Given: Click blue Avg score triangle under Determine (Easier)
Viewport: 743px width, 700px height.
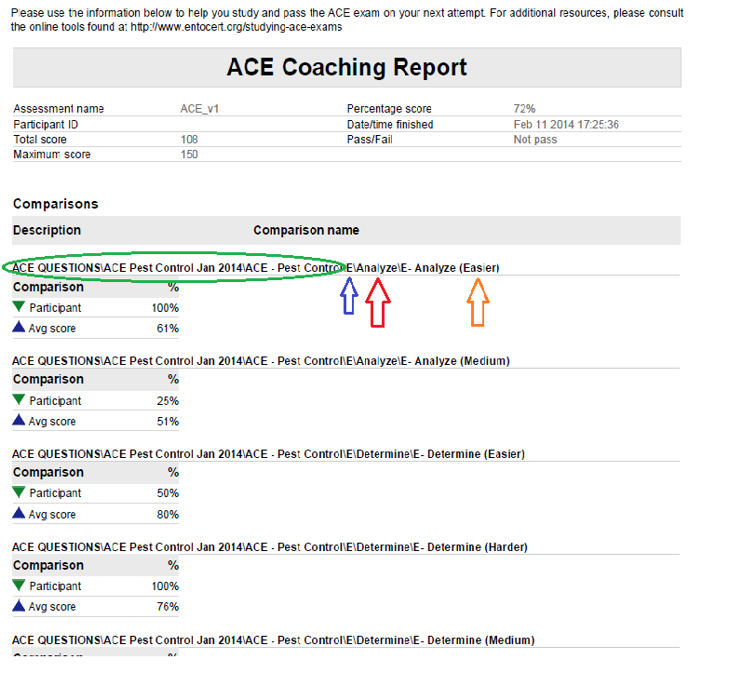Looking at the screenshot, I should [x=19, y=514].
